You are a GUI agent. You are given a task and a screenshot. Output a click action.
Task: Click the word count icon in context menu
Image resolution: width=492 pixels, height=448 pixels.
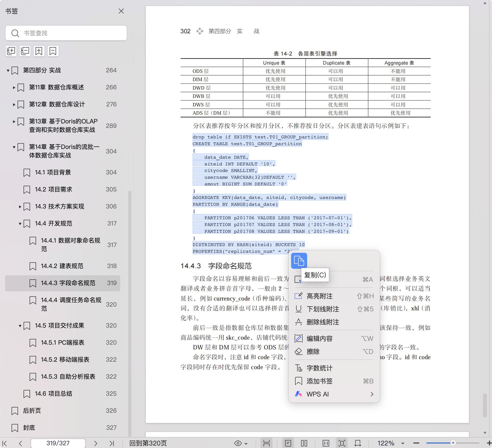(298, 368)
